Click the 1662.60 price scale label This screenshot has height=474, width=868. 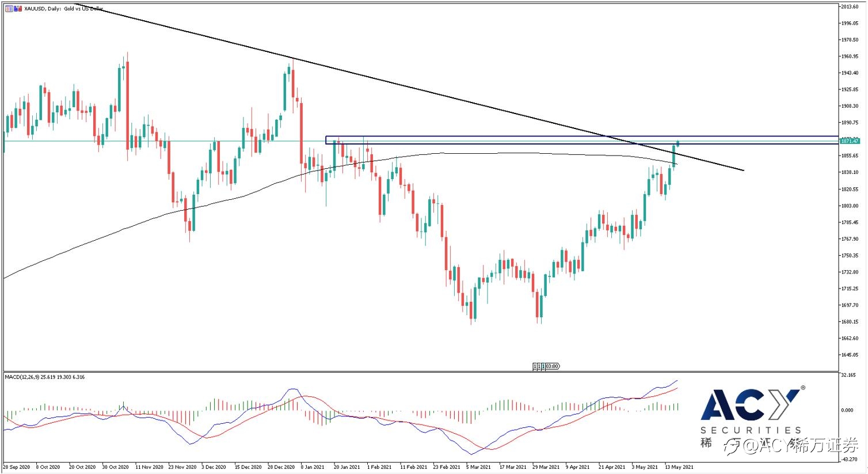point(850,339)
